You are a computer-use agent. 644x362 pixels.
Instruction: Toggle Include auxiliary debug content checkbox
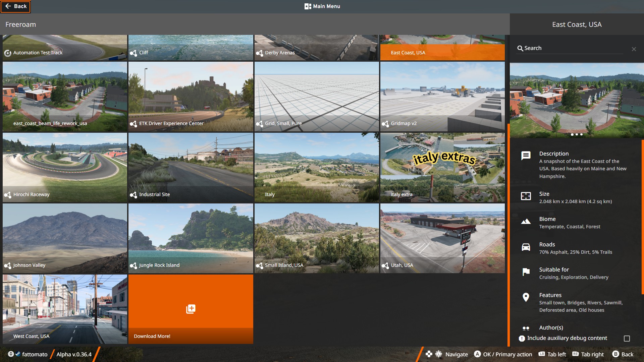point(627,338)
